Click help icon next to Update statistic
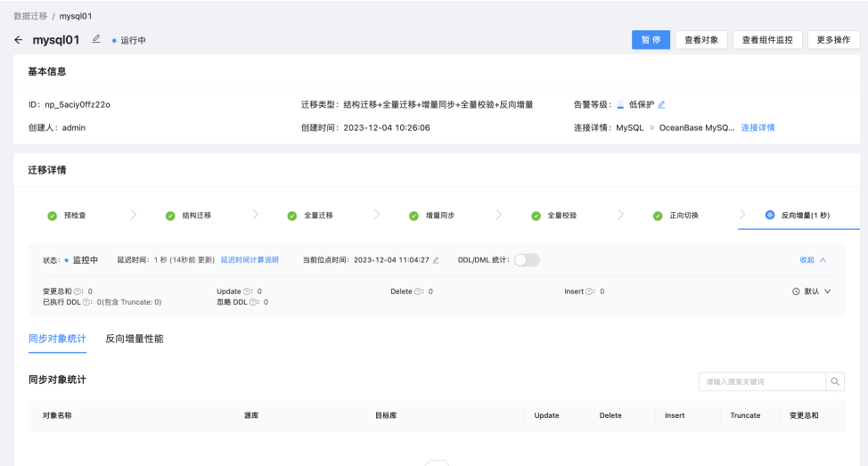Image resolution: width=868 pixels, height=466 pixels. tap(246, 291)
